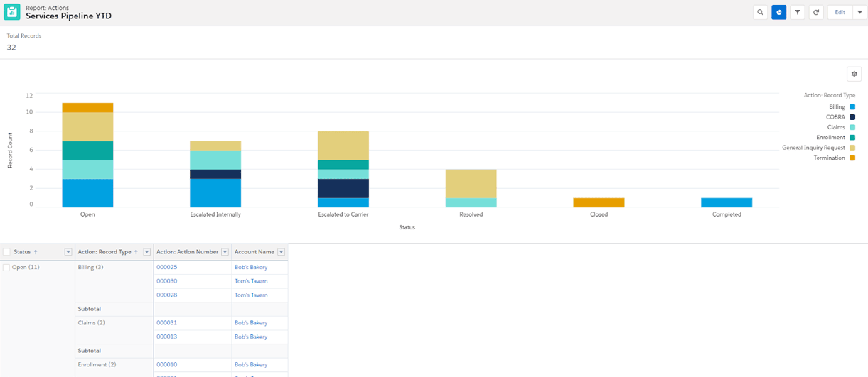This screenshot has width=868, height=377.
Task: Open action number 000010 link
Action: click(x=167, y=365)
